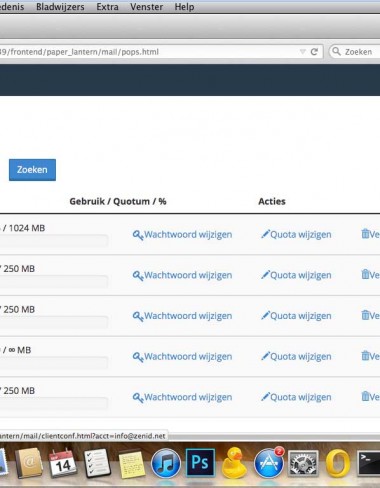
Task: Click the Zoeken browser search field
Action: [355, 52]
